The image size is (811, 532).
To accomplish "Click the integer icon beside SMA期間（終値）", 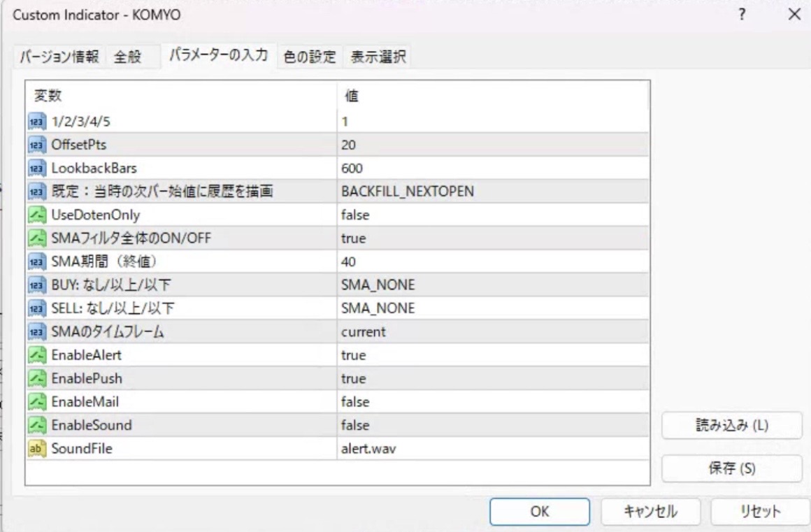I will [x=37, y=261].
